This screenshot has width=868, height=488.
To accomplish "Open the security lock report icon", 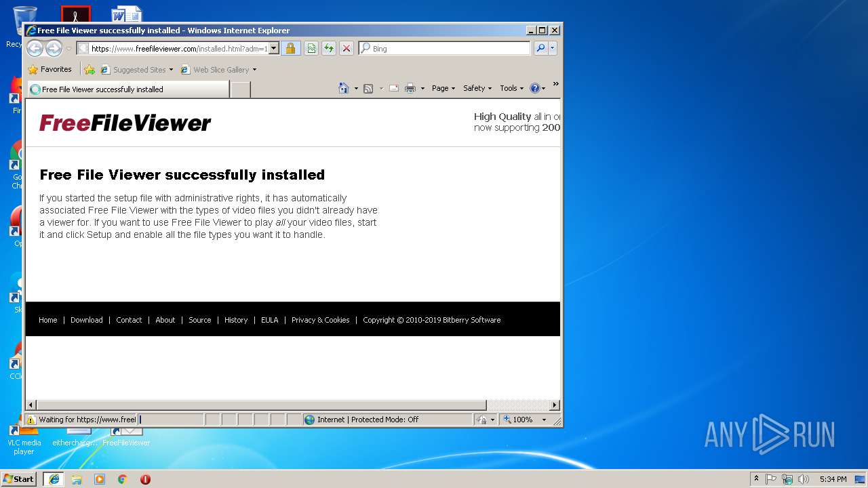I will point(290,48).
